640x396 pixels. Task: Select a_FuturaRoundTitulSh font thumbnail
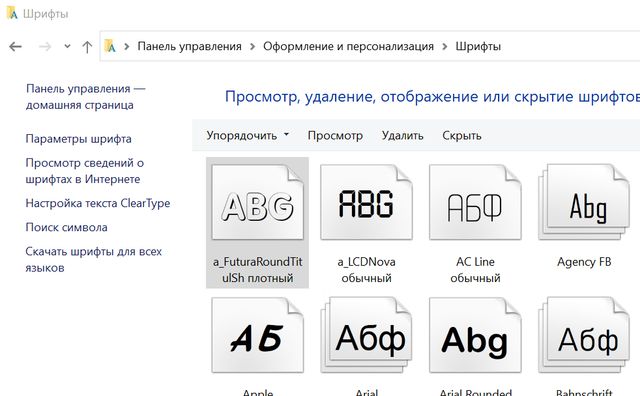point(258,203)
